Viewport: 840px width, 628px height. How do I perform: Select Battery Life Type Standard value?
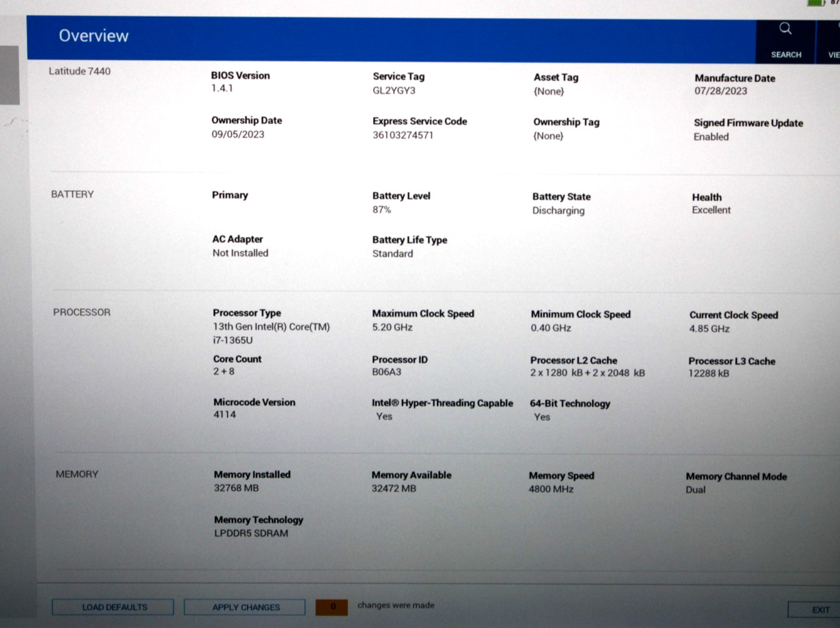coord(392,253)
